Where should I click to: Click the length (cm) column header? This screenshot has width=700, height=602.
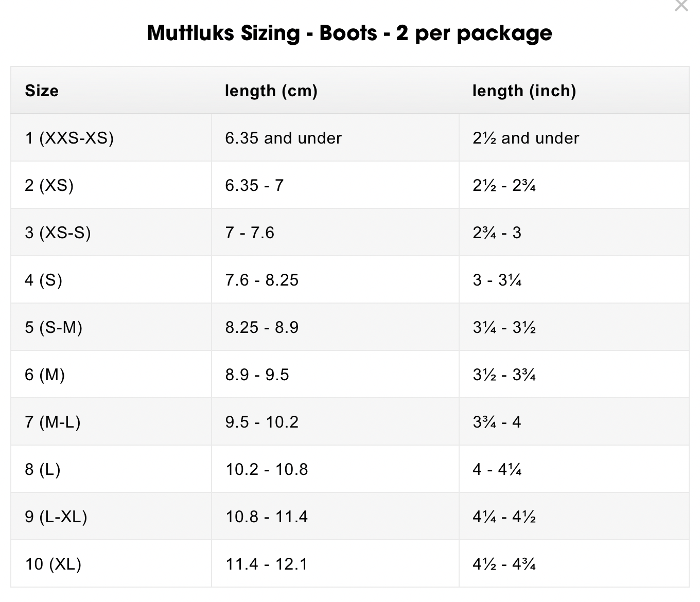pos(271,91)
